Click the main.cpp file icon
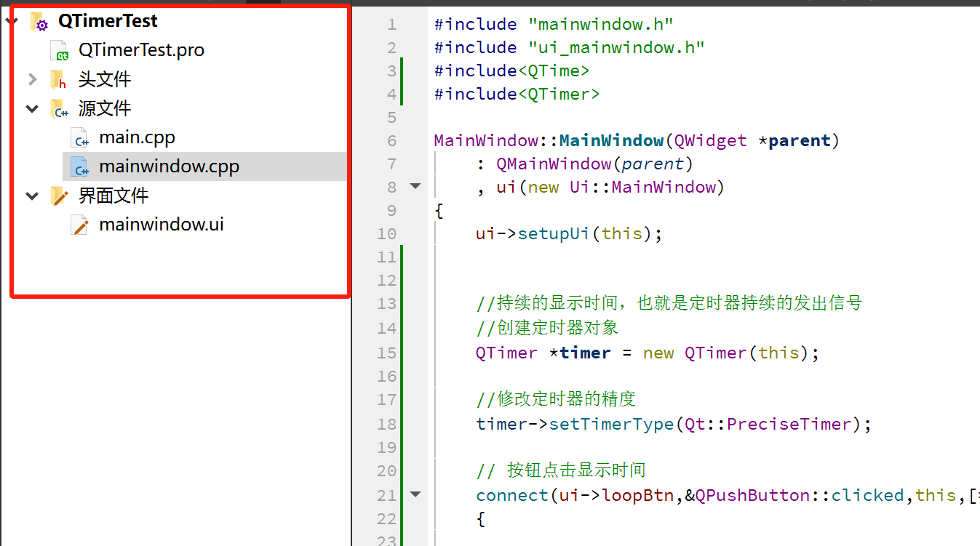 (x=80, y=137)
